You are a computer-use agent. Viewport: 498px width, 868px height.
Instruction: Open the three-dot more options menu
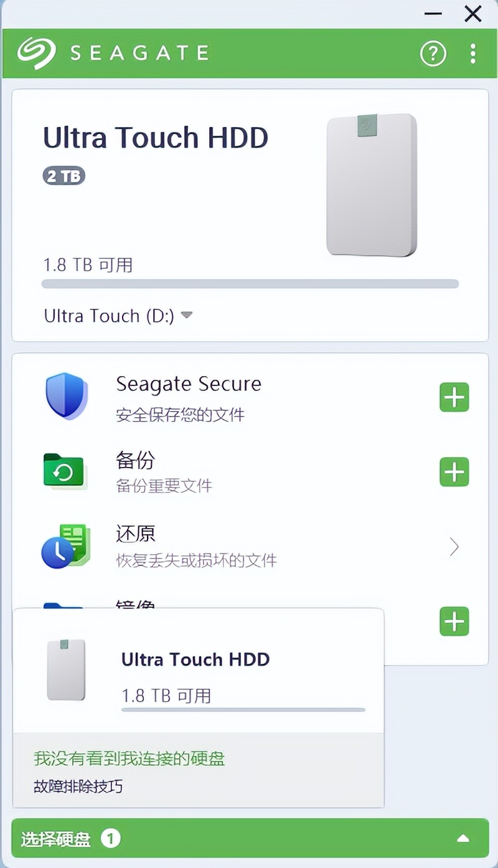(x=473, y=54)
